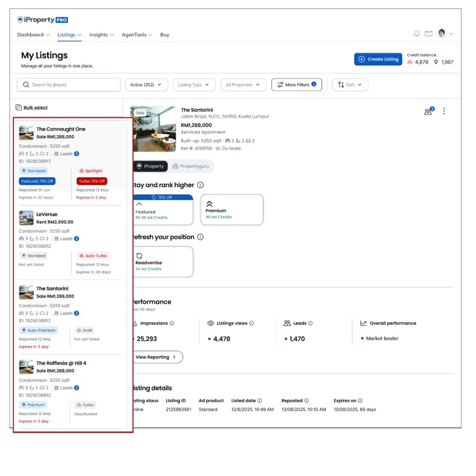This screenshot has height=476, width=476.
Task: Open the AgenTools menu
Action: [x=137, y=35]
